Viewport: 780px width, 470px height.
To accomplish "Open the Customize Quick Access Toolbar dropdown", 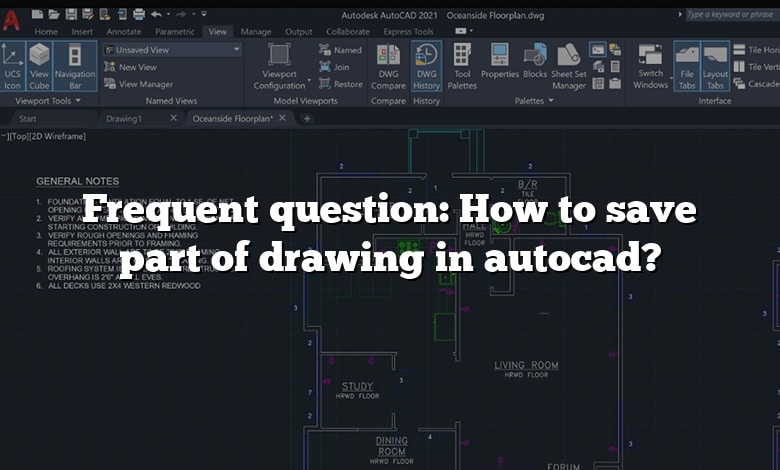I will pos(204,14).
